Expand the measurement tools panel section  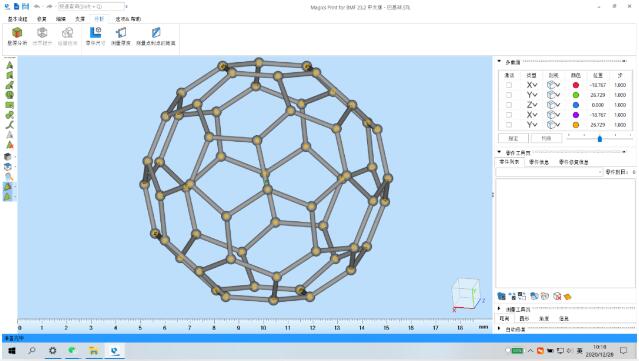coord(499,309)
